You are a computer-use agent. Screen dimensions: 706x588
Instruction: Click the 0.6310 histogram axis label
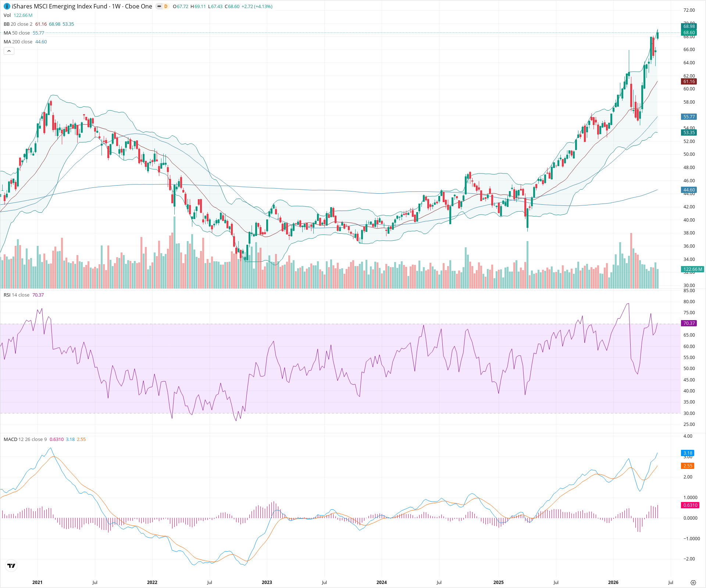690,505
